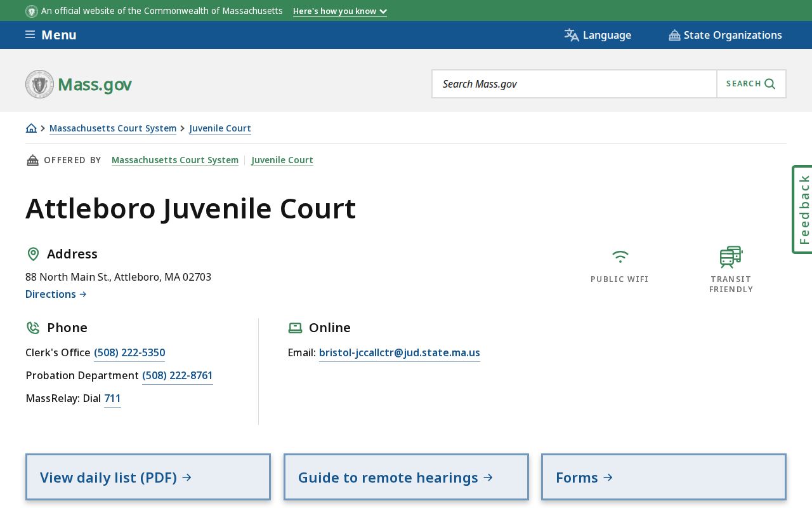Image resolution: width=812 pixels, height=508 pixels.
Task: Click the home breadcrumb icon
Action: (31, 128)
